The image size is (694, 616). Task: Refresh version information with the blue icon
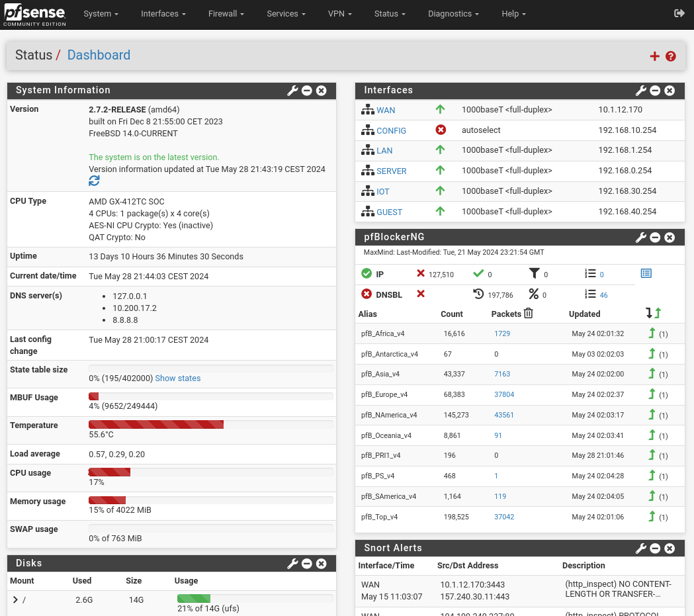click(94, 181)
